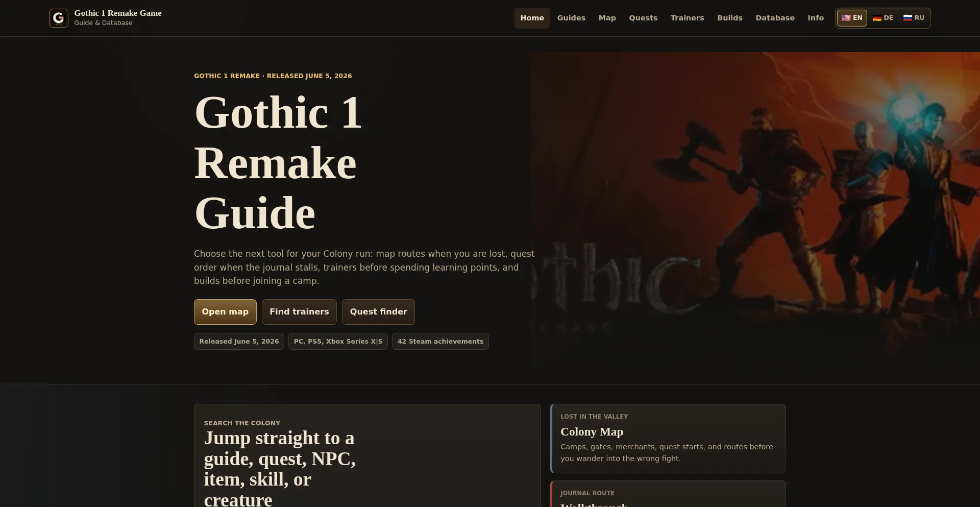Screen dimensions: 980x507
Task: Open the Gothic 1 Remake Game title link
Action: [118, 13]
